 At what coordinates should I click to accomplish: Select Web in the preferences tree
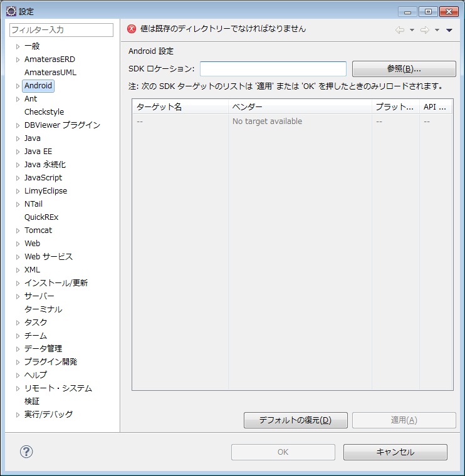pos(32,244)
